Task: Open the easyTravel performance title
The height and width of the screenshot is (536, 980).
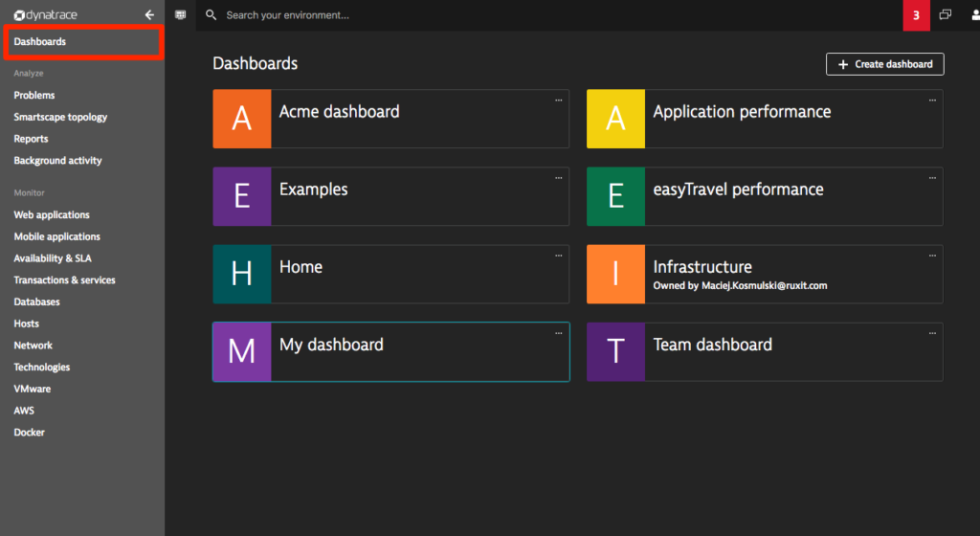Action: click(x=738, y=190)
